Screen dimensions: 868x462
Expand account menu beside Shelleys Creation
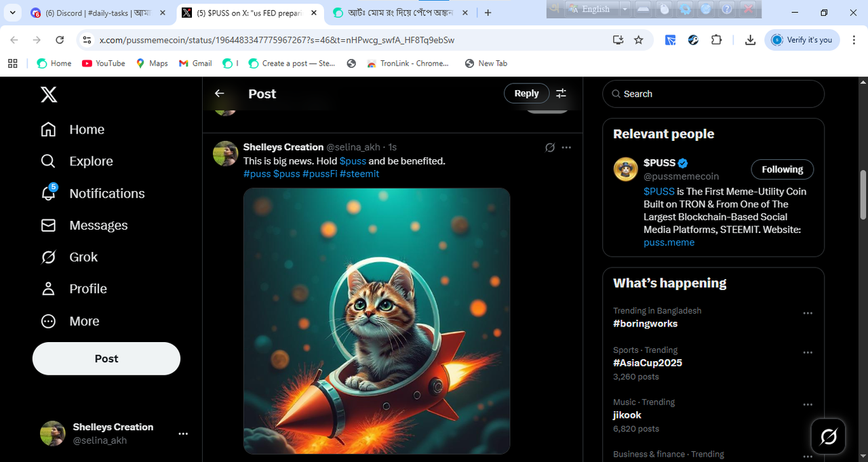tap(182, 434)
